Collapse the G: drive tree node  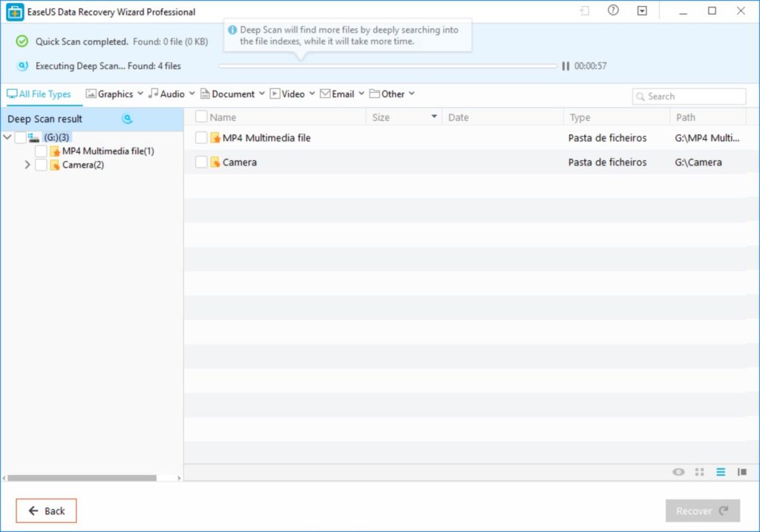pyautogui.click(x=7, y=137)
